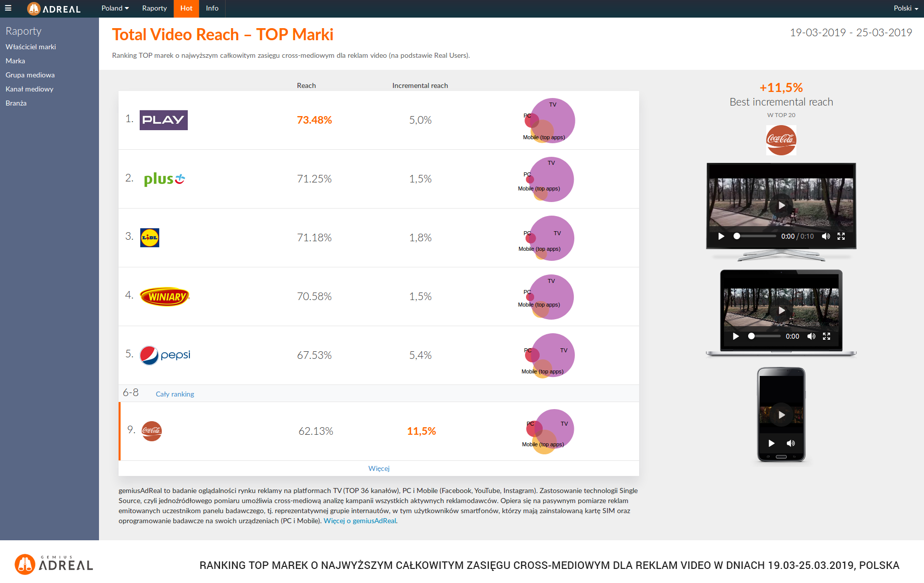Mute the laptop video player
924x583 pixels.
click(x=811, y=336)
